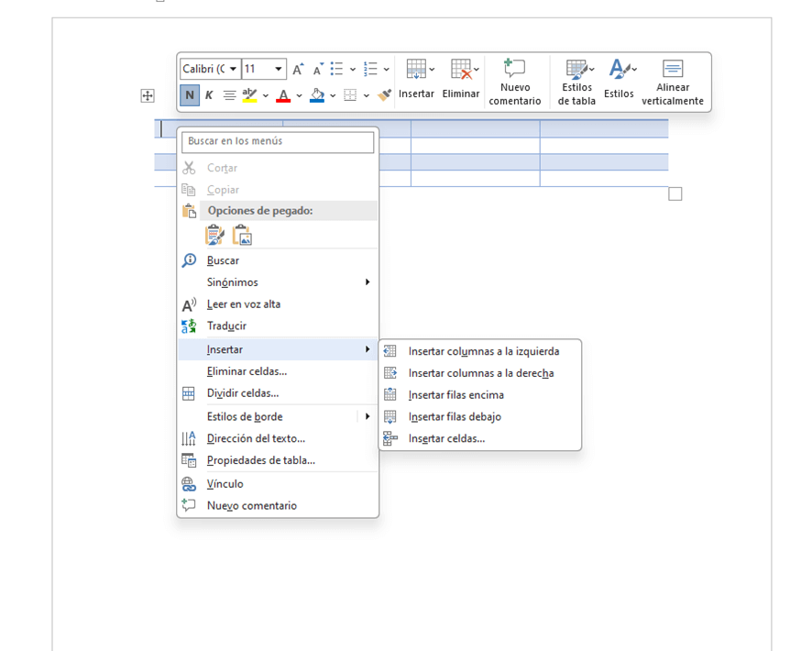Click the Buscar en los menús field

coord(278,141)
